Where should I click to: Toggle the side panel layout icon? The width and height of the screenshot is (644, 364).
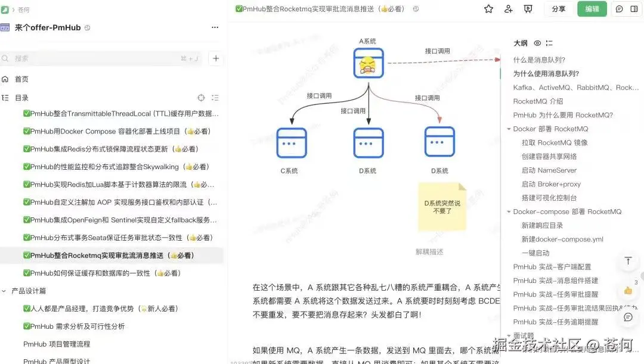[x=634, y=8]
